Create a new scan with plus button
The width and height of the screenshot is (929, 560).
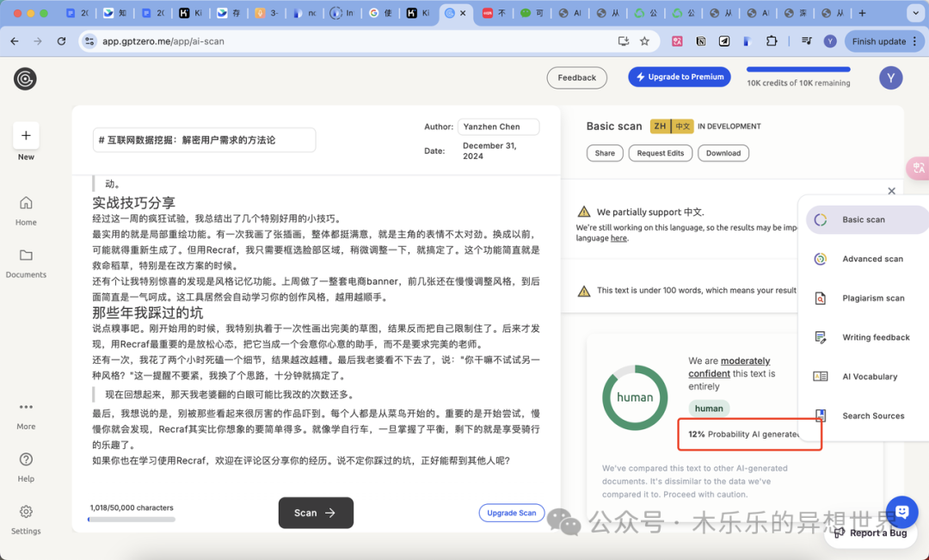coord(26,135)
